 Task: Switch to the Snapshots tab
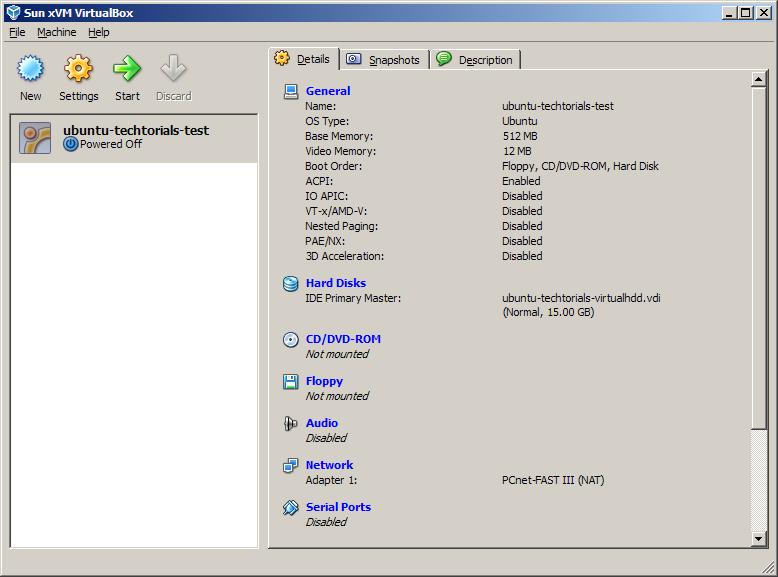(385, 60)
